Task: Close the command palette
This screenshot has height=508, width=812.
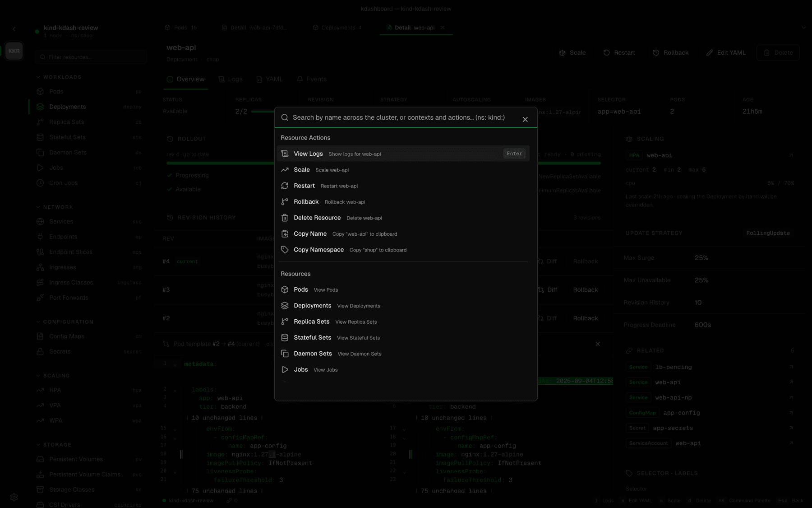Action: pos(525,119)
